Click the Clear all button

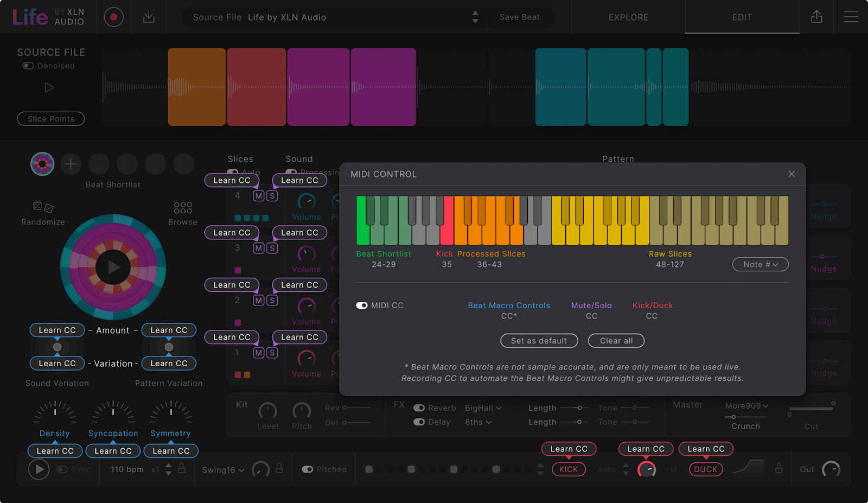tap(616, 341)
